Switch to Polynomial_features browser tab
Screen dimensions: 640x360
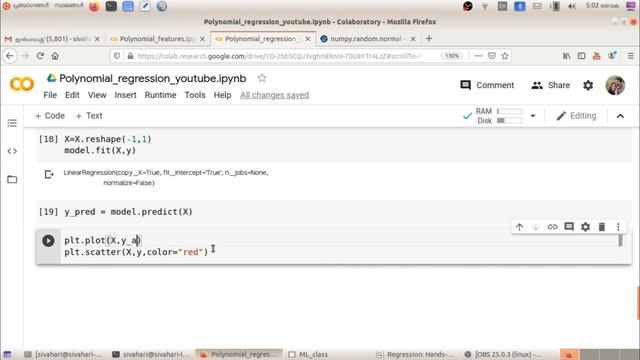pyautogui.click(x=157, y=39)
